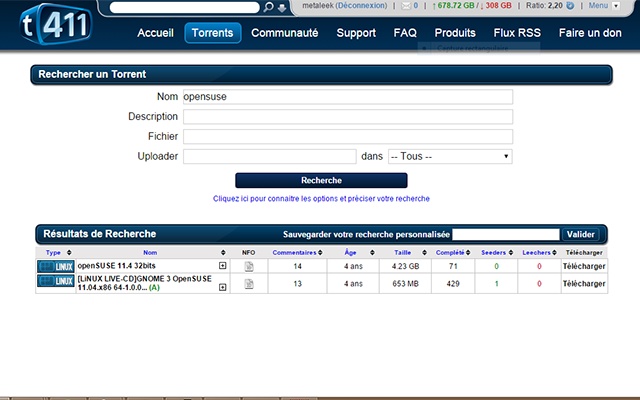
Task: Sort results by Commentaires column
Action: [294, 253]
